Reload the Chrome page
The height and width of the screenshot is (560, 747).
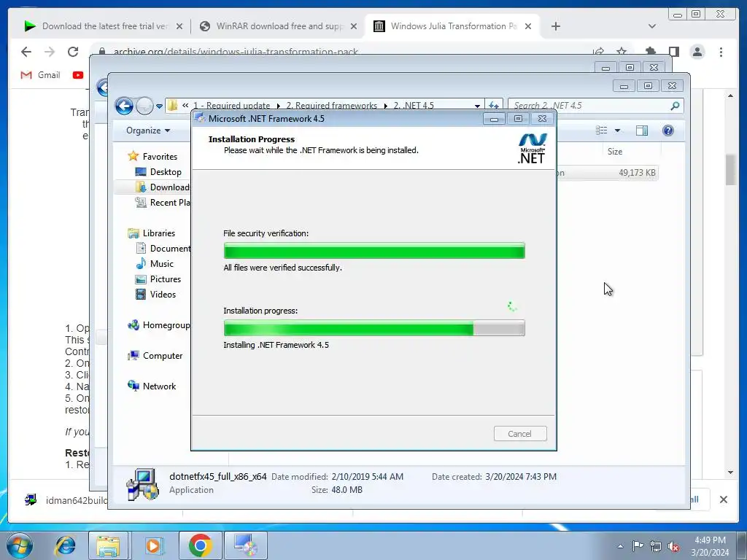point(73,52)
